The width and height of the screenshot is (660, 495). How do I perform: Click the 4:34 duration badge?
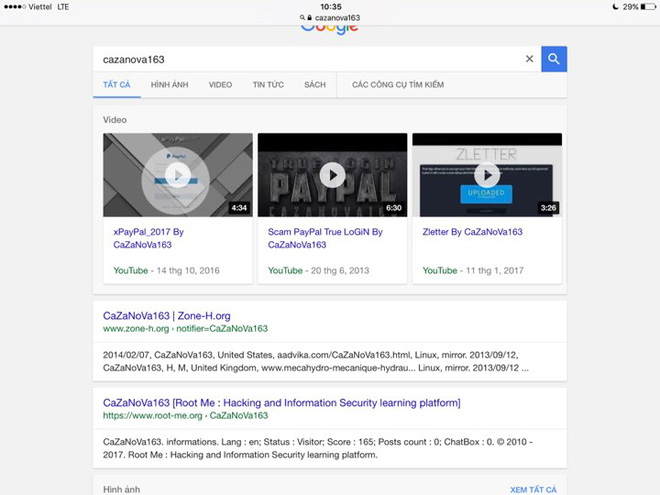pyautogui.click(x=239, y=208)
